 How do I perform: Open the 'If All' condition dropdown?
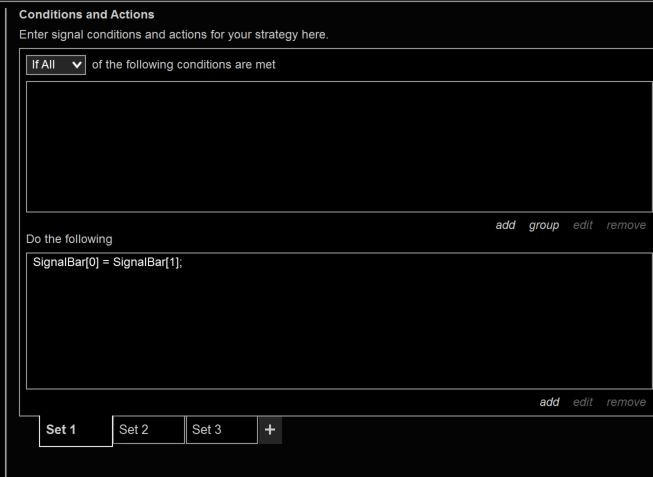coord(55,65)
